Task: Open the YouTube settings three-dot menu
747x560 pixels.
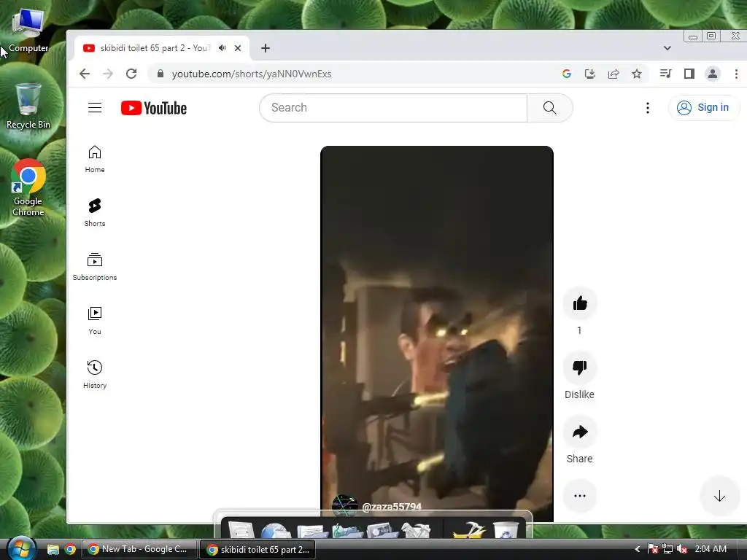Action: point(648,108)
